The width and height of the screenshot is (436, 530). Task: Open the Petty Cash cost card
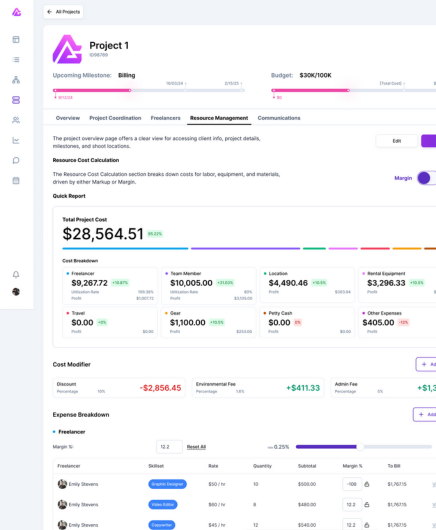click(307, 322)
